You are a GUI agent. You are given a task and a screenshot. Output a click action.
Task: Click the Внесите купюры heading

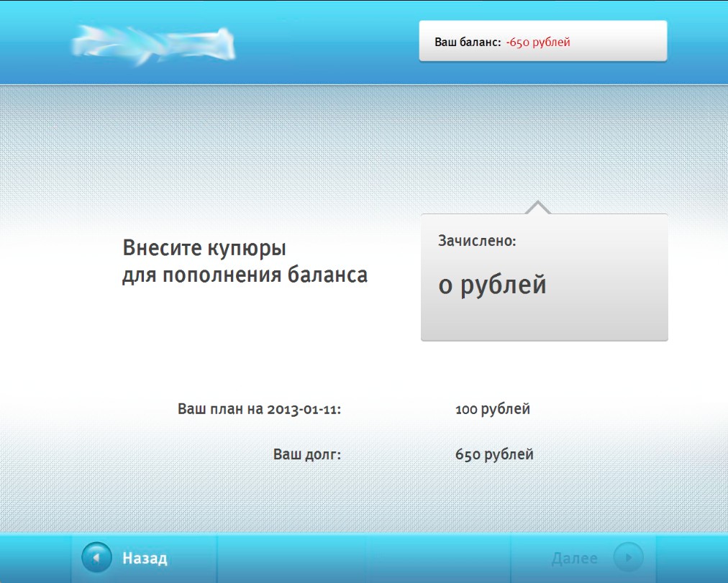pos(204,249)
